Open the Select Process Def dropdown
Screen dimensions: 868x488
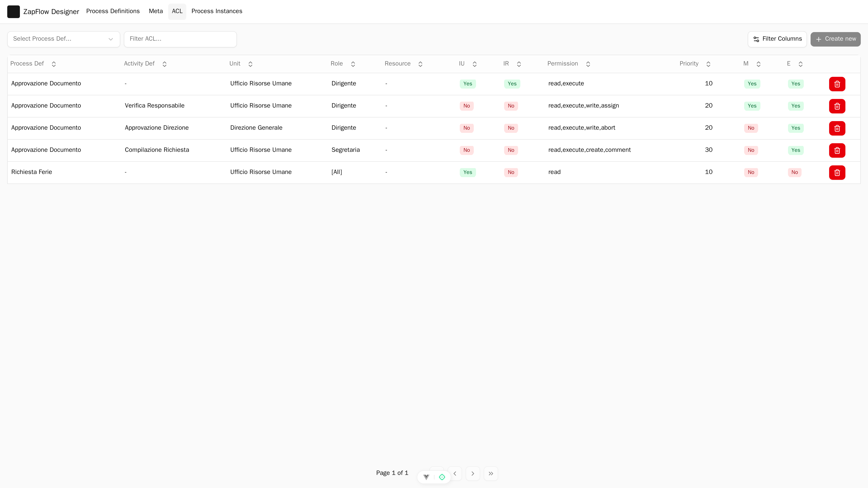point(64,39)
